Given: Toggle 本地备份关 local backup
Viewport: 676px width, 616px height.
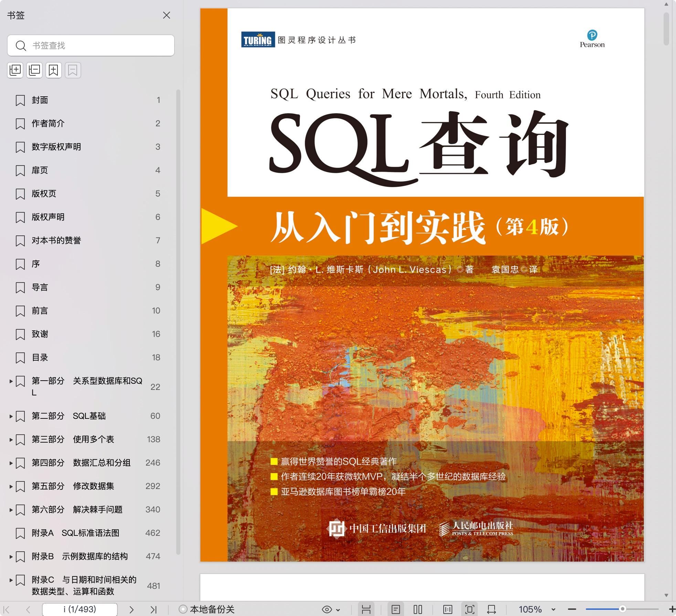Looking at the screenshot, I should tap(207, 609).
